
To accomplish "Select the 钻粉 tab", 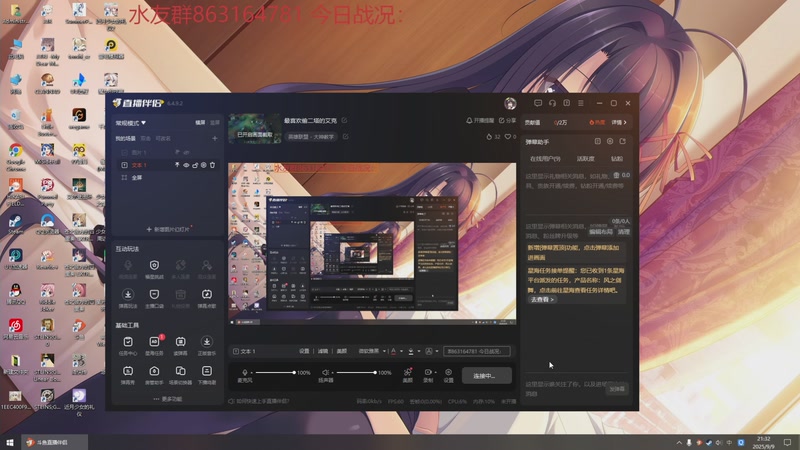I will [x=616, y=159].
